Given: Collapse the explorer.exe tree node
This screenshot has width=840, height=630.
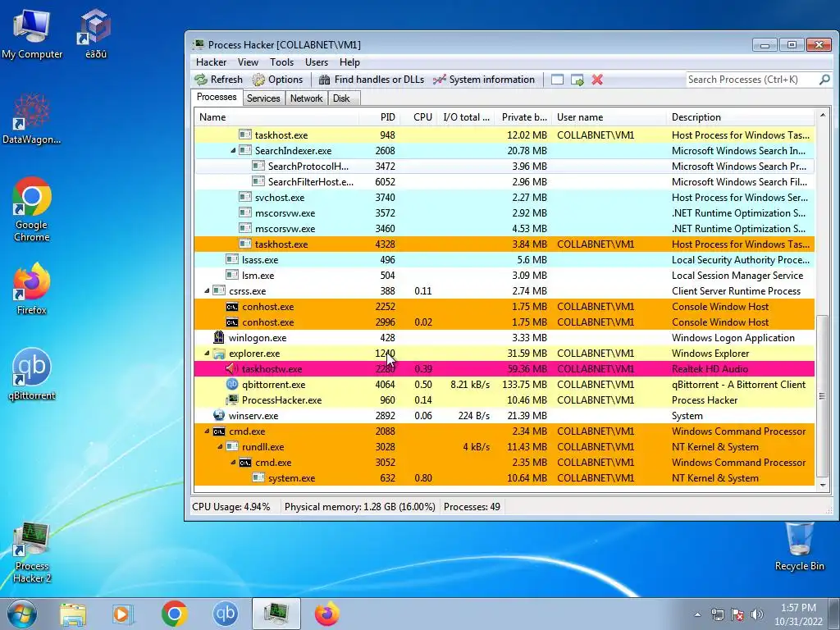Looking at the screenshot, I should click(207, 354).
